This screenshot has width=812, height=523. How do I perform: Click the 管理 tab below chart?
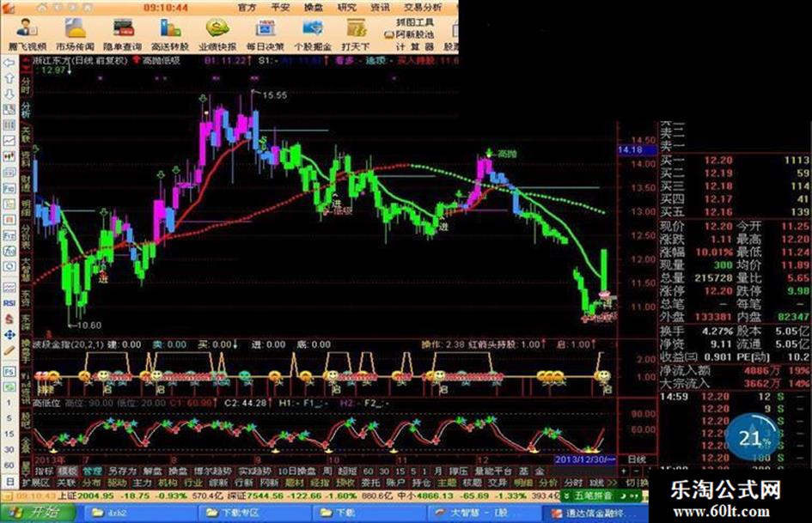[x=92, y=471]
